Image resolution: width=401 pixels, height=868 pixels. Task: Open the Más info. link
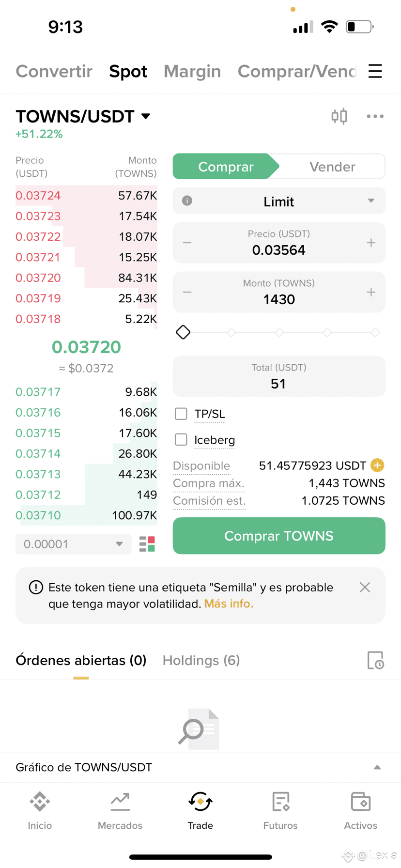[x=229, y=604]
